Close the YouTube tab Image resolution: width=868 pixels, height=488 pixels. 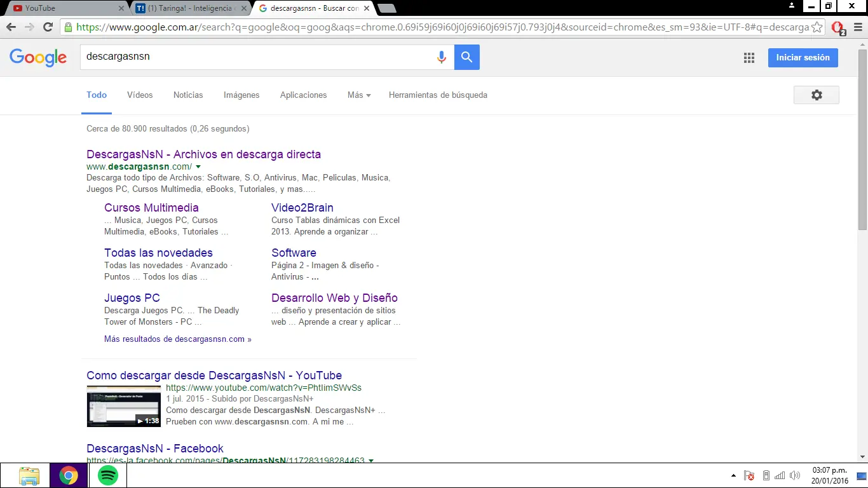[121, 8]
